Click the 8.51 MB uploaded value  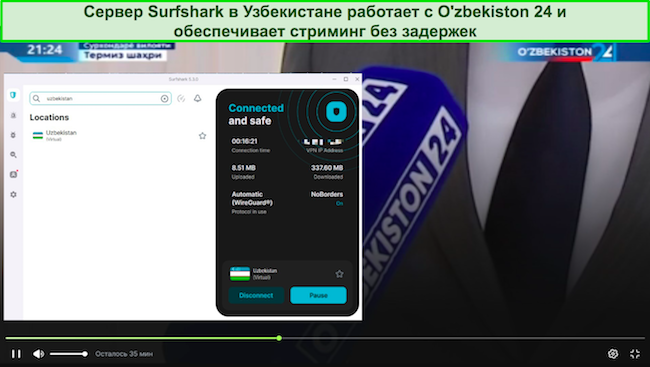click(x=243, y=168)
